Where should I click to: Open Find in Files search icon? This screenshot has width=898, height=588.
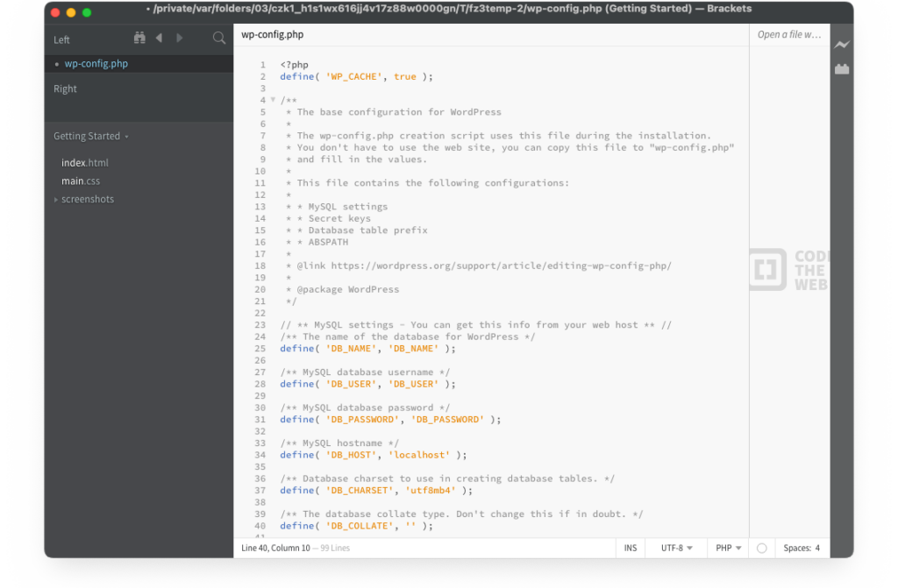[x=218, y=39]
